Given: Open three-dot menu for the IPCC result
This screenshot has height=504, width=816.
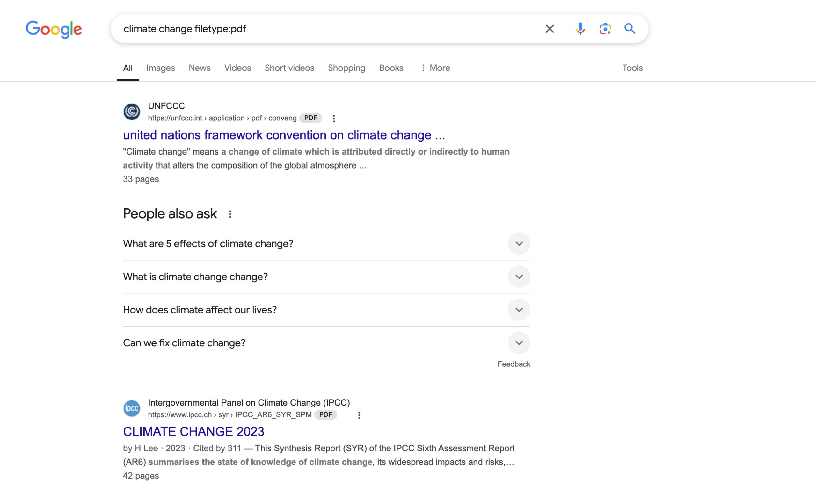Looking at the screenshot, I should click(359, 415).
